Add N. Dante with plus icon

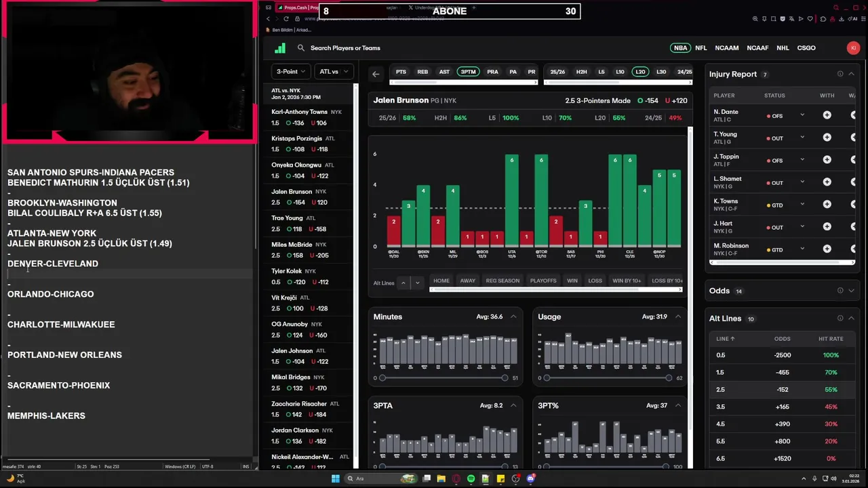[827, 115]
